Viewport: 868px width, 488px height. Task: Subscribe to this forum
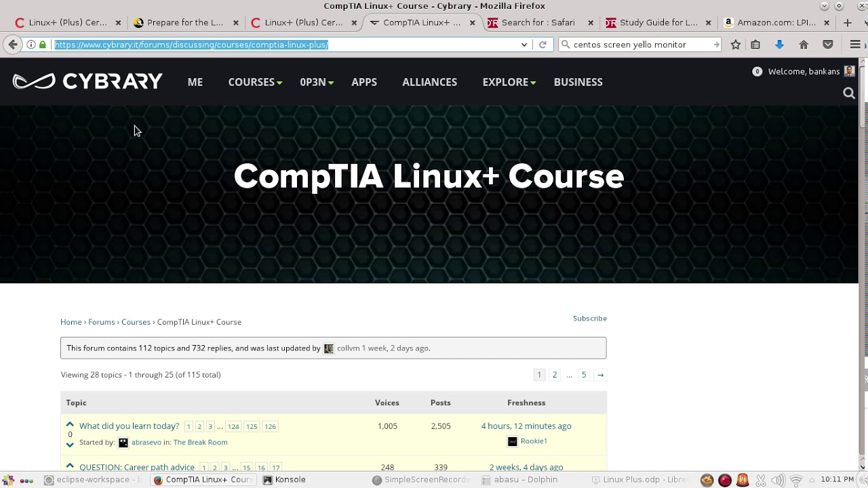pyautogui.click(x=590, y=319)
